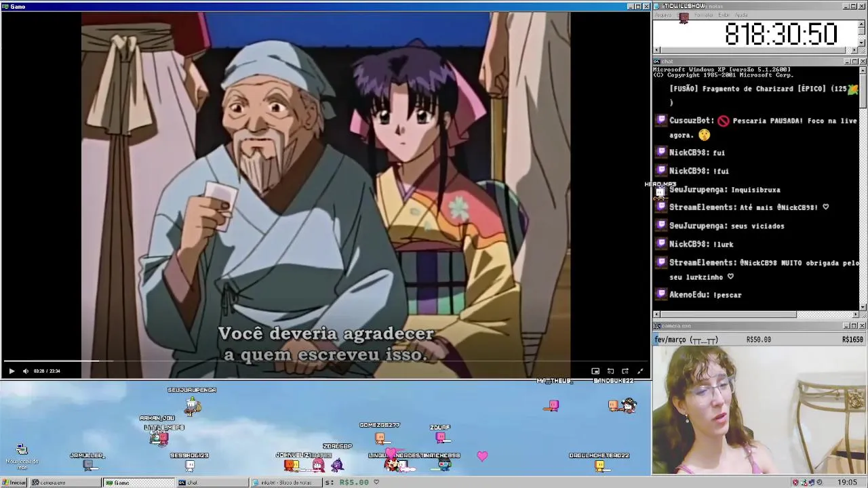Click the loop icon in player controls

coord(610,371)
